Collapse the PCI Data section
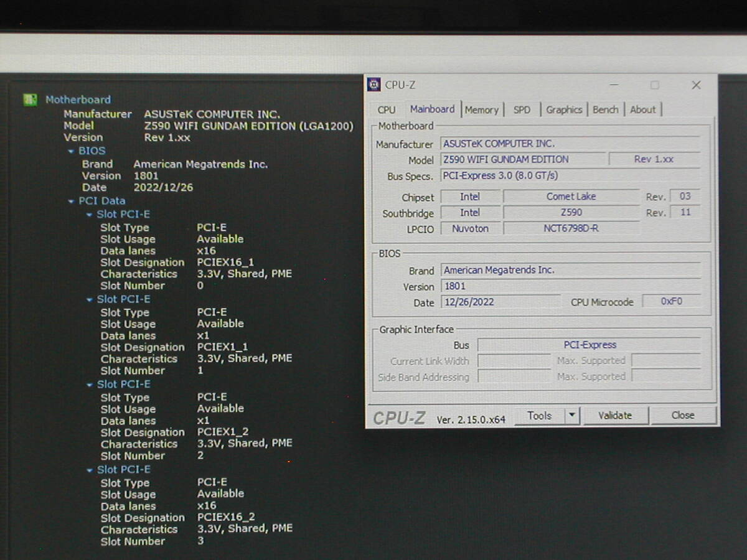 click(x=71, y=202)
